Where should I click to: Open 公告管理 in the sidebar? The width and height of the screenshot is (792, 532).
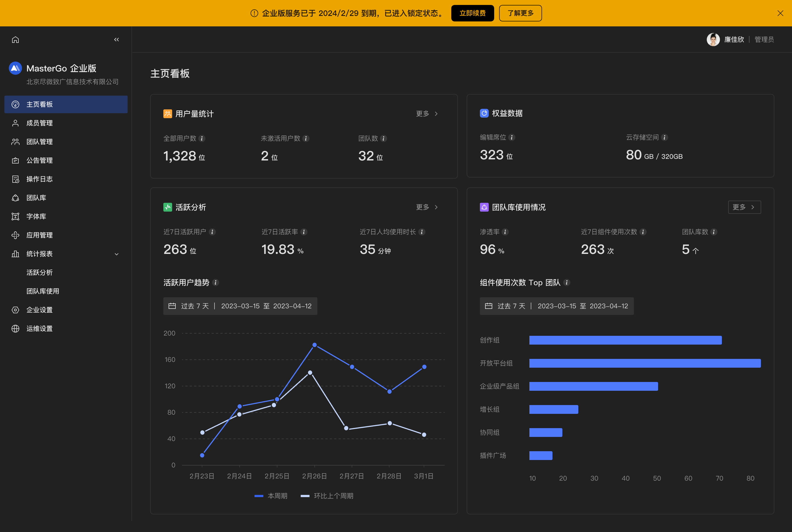[x=66, y=160]
